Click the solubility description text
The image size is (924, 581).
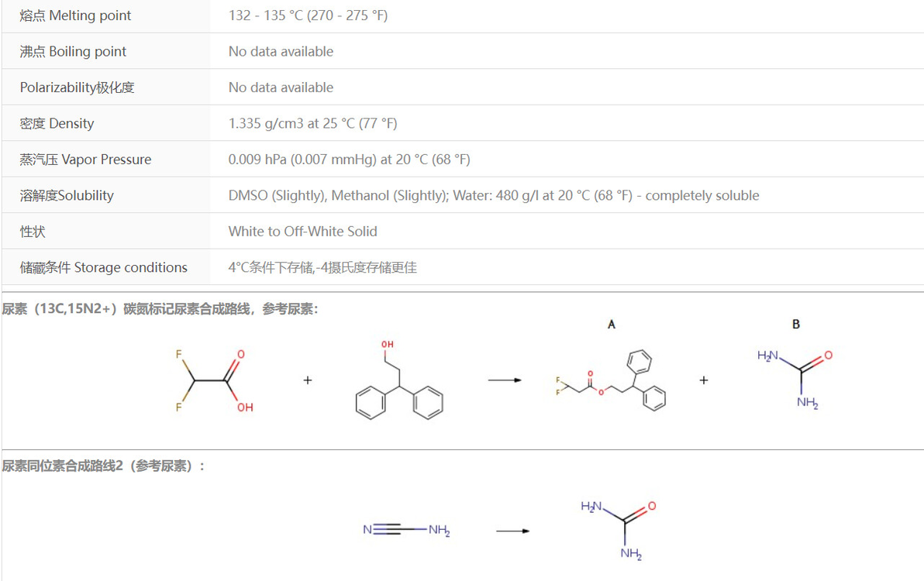coord(493,196)
